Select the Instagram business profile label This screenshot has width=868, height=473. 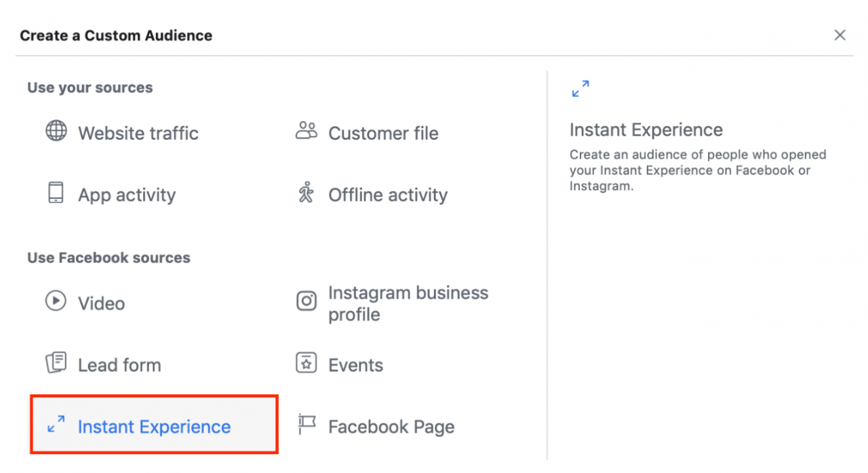click(x=408, y=303)
